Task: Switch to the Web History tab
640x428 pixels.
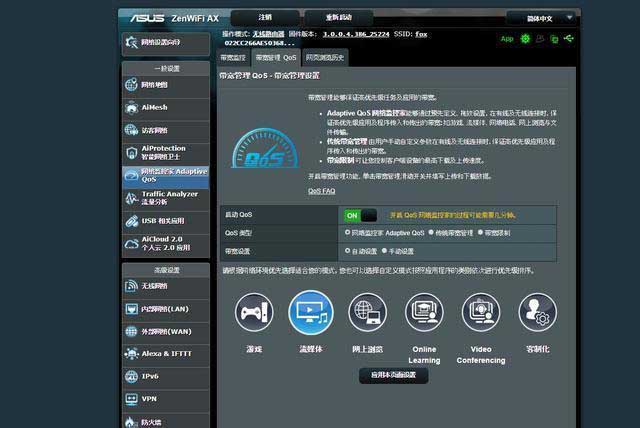Action: pos(325,58)
